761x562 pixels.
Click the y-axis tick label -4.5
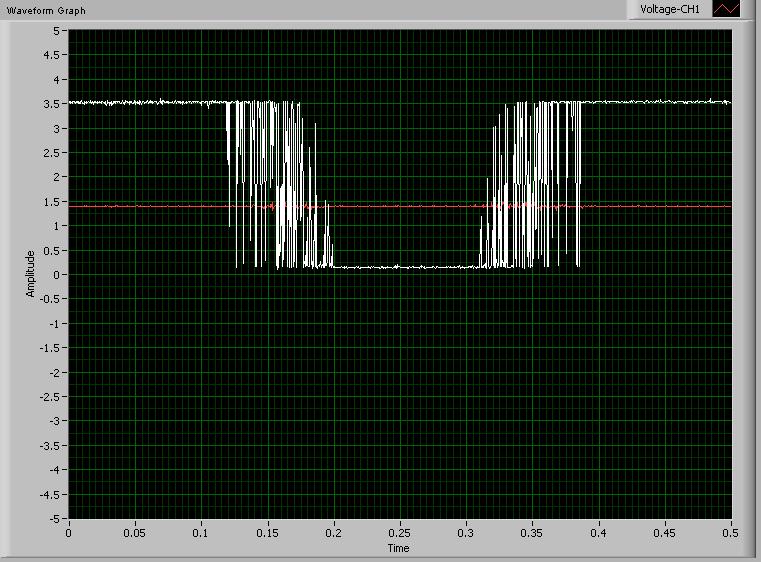point(52,494)
